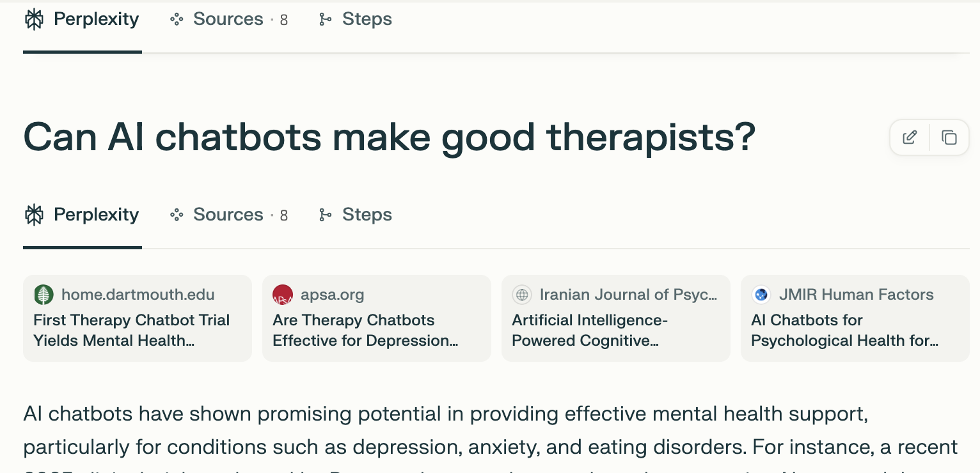
Task: Click the red apsa.org favicon
Action: click(x=283, y=295)
